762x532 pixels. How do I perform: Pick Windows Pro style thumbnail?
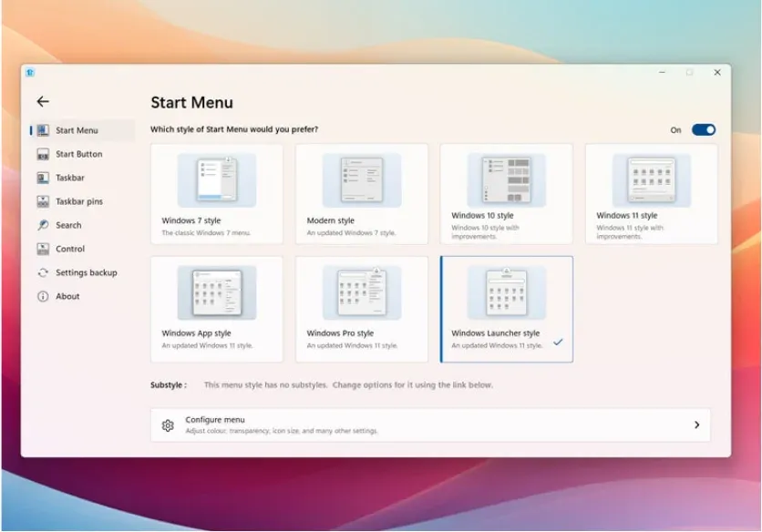point(362,292)
